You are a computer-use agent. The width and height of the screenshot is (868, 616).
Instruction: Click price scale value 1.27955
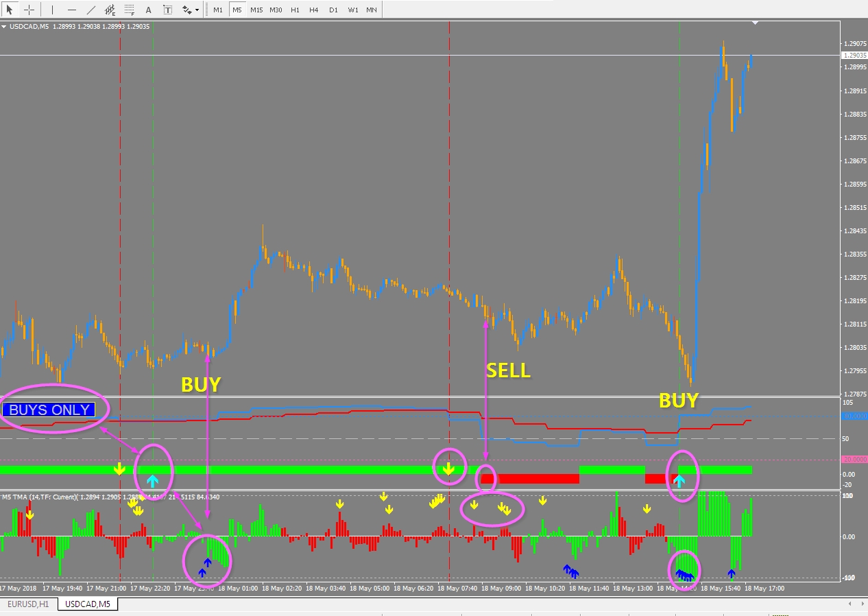(x=854, y=371)
